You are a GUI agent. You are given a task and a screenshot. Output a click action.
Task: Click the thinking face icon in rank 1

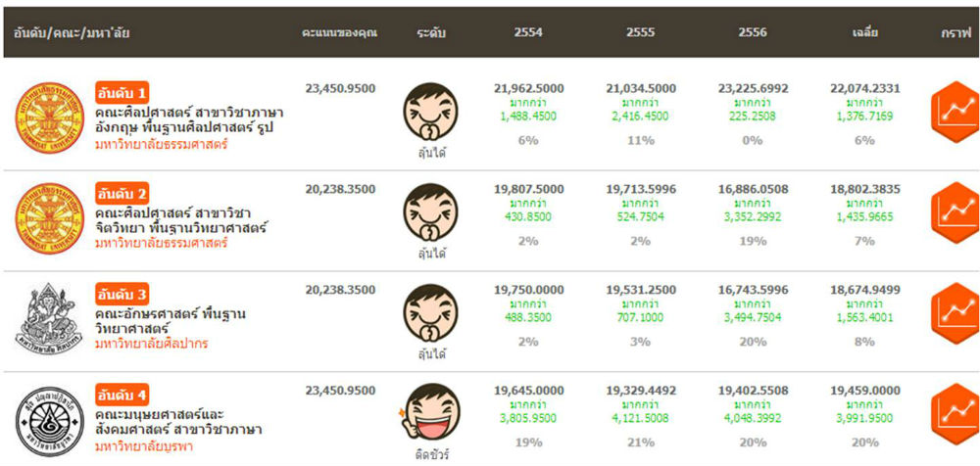[x=431, y=113]
